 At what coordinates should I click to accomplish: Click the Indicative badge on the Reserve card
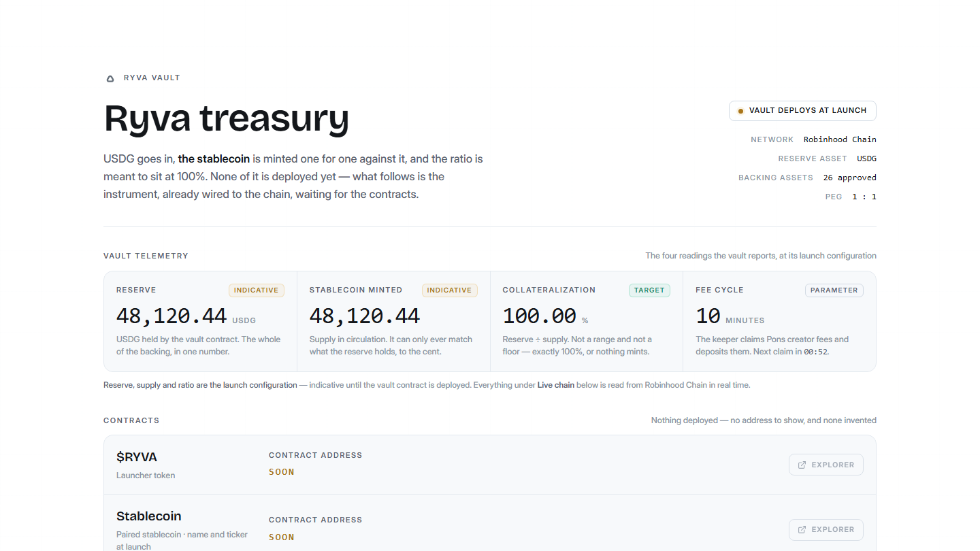[x=257, y=290]
